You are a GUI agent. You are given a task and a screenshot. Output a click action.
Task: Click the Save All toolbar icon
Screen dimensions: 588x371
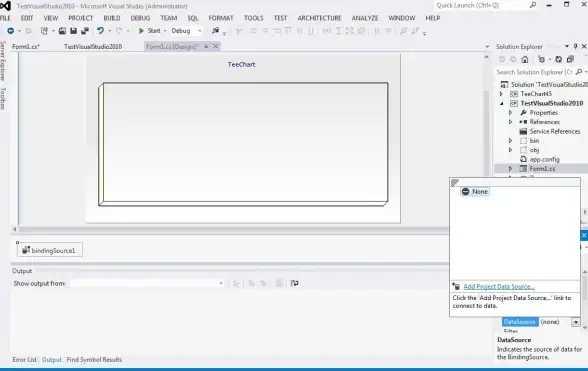85,31
